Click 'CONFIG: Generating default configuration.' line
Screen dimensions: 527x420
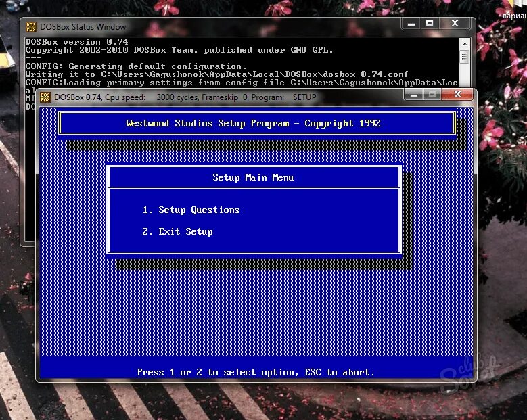(136, 66)
